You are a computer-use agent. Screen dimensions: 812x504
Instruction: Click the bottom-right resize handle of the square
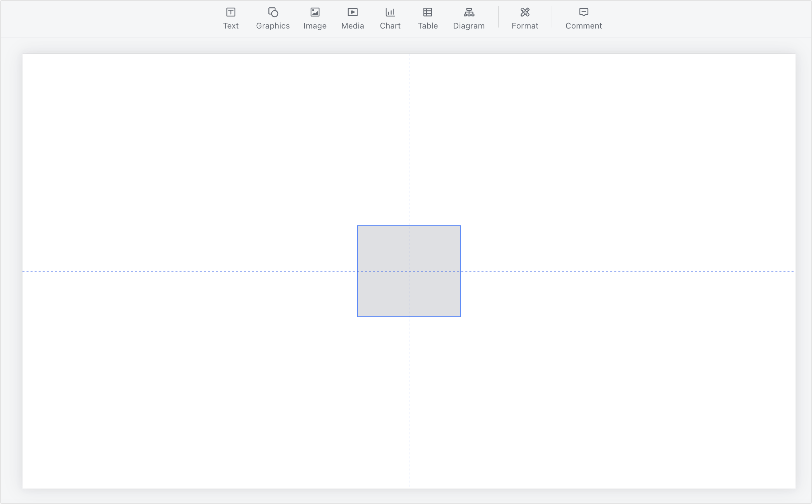click(x=460, y=316)
